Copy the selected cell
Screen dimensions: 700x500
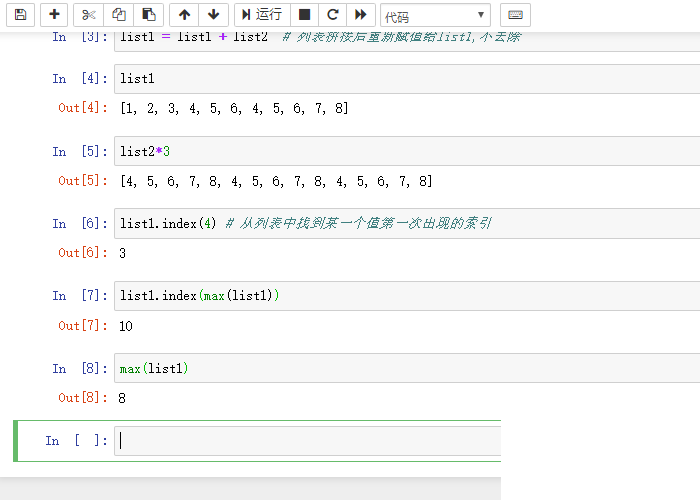point(119,15)
